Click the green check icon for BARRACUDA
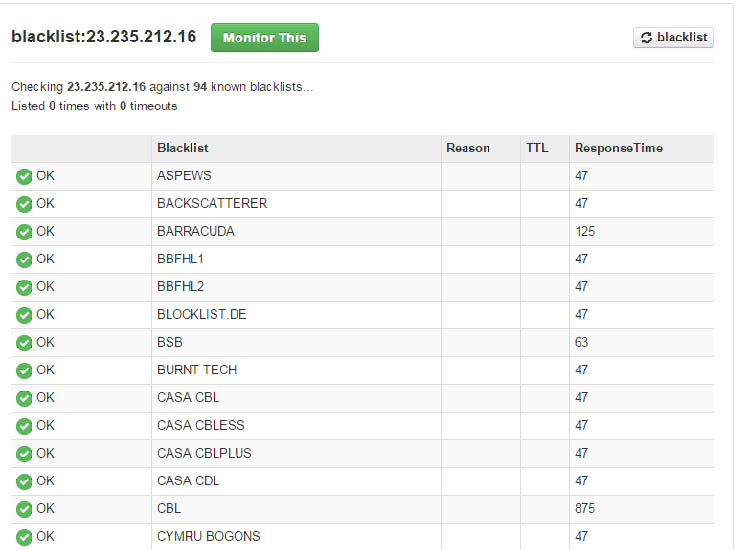Image resolution: width=746 pixels, height=550 pixels. pyautogui.click(x=24, y=232)
